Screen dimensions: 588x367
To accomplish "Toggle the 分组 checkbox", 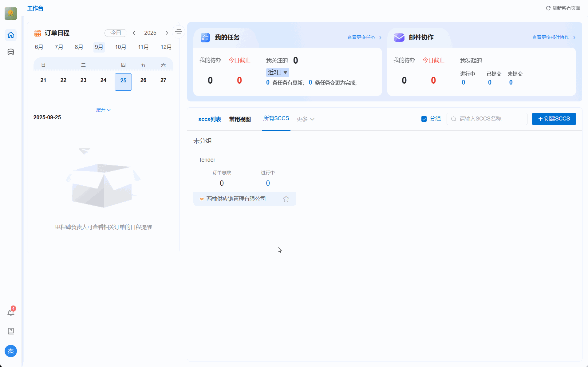I will [x=424, y=119].
